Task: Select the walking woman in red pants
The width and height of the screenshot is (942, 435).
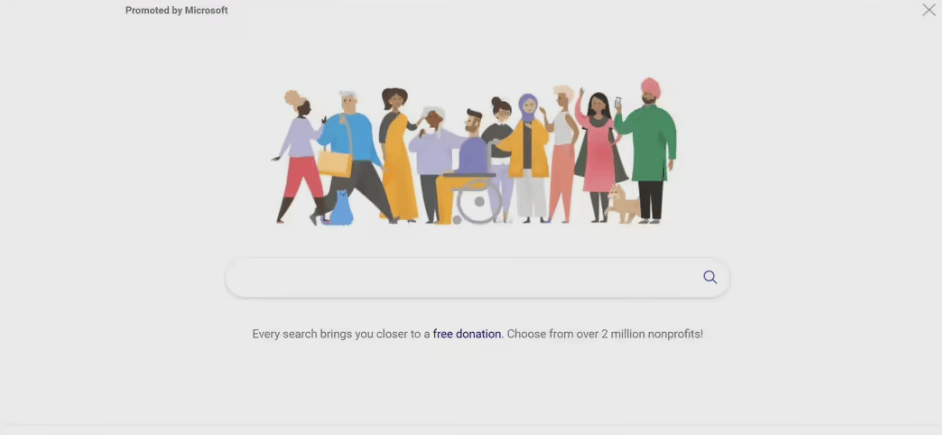Action: (x=300, y=156)
